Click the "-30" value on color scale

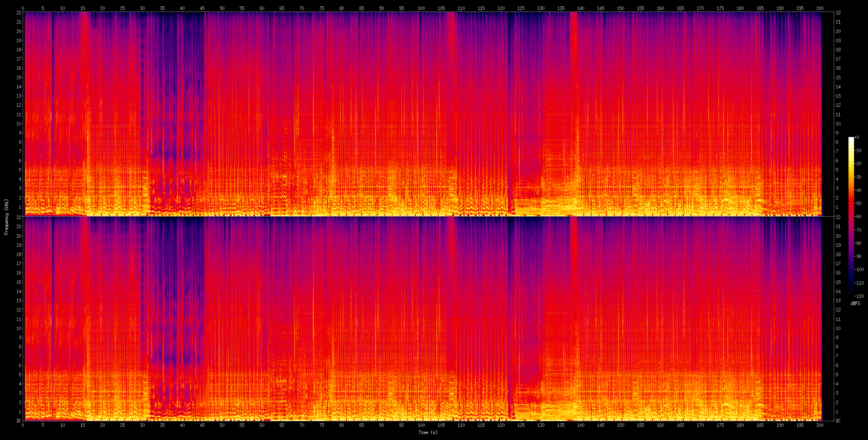[x=858, y=177]
